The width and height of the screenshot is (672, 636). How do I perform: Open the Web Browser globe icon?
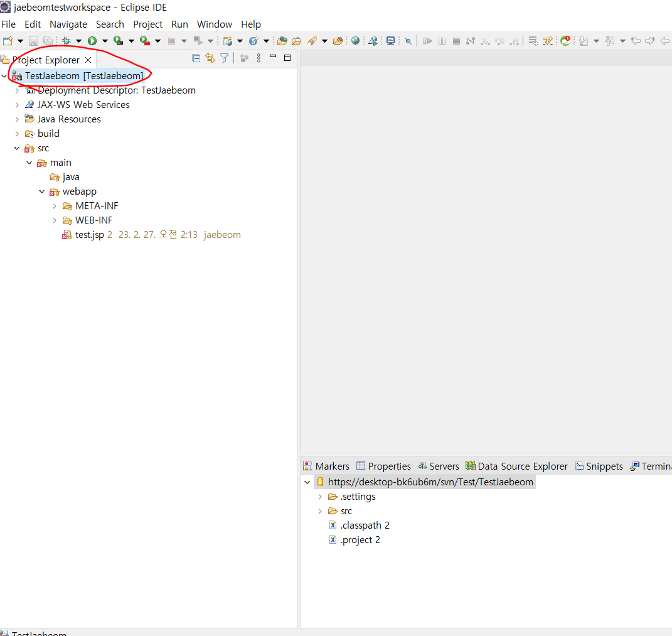(x=355, y=41)
